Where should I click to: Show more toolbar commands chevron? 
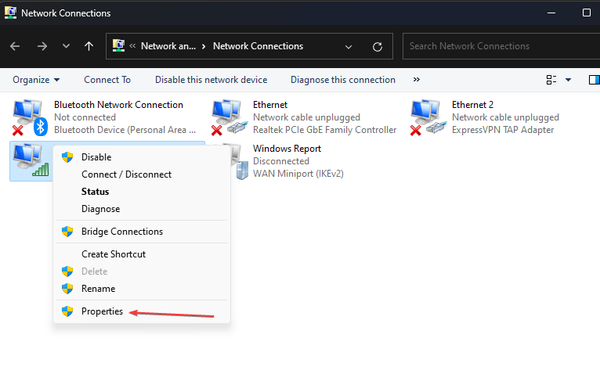(x=416, y=79)
